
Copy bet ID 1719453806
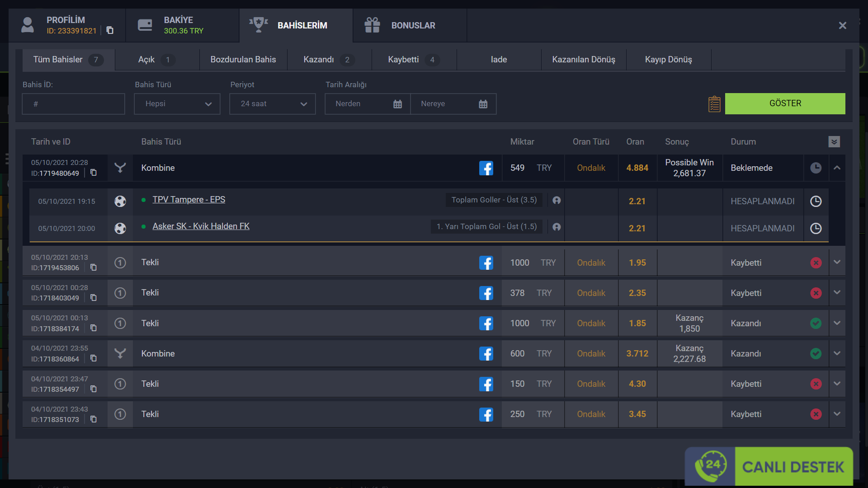coord(94,267)
